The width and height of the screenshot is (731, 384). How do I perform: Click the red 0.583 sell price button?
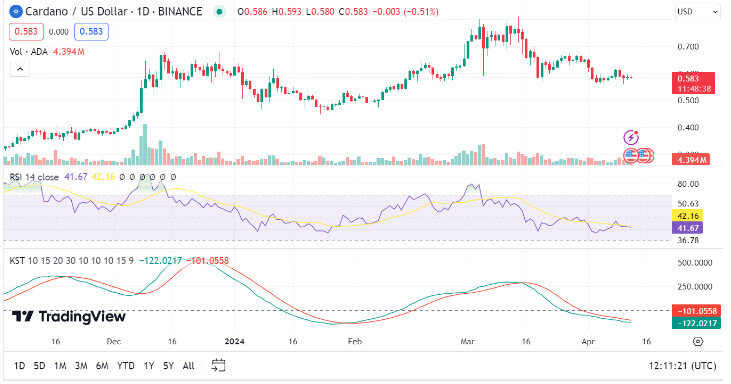click(x=26, y=32)
